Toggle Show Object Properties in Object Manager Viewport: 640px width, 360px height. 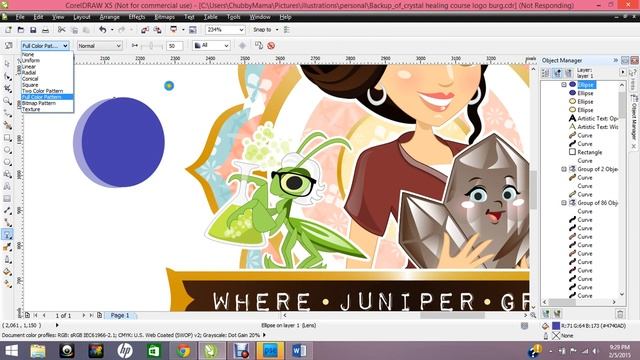click(x=546, y=73)
